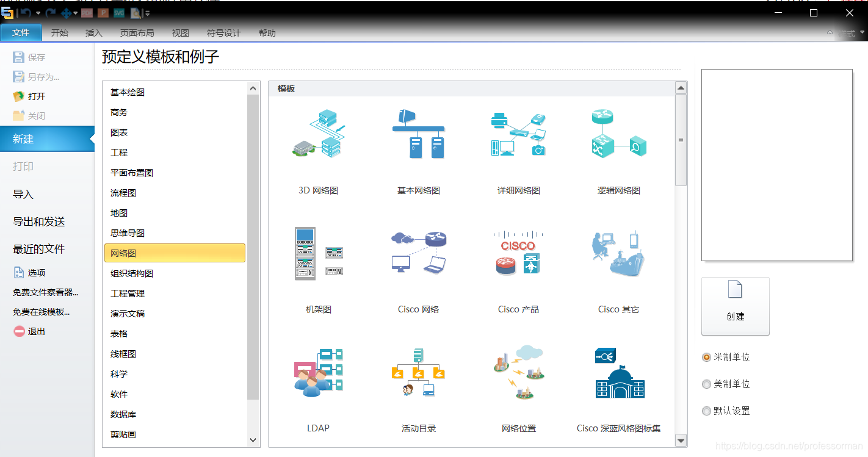Image resolution: width=868 pixels, height=457 pixels.
Task: Click the 创建 button
Action: click(735, 306)
